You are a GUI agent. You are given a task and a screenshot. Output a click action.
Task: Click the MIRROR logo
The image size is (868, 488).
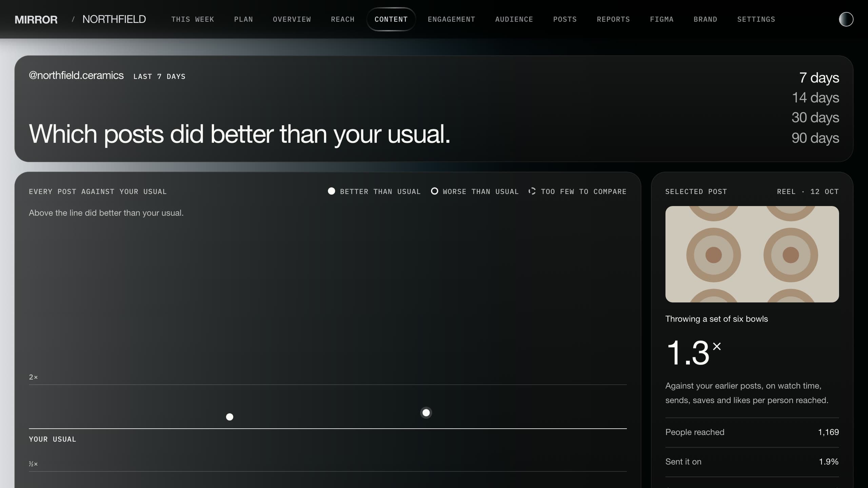[x=36, y=19]
